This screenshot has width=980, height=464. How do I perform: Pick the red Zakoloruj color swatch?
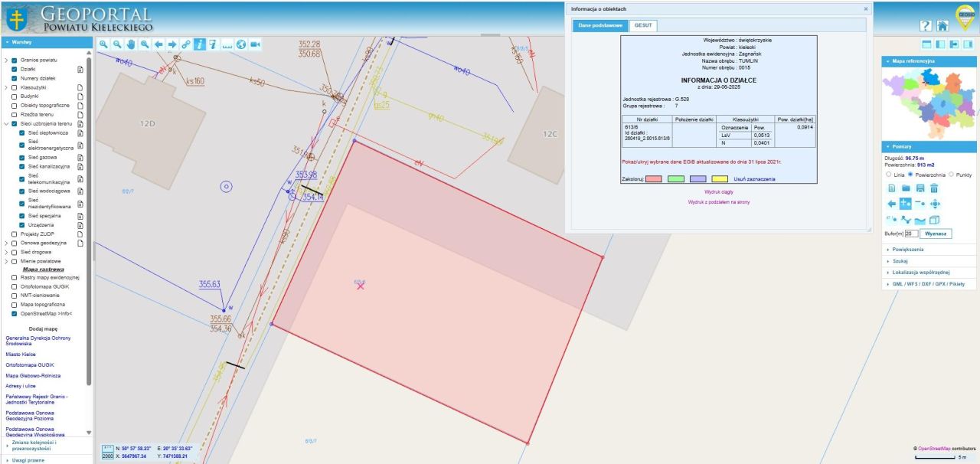tap(653, 178)
